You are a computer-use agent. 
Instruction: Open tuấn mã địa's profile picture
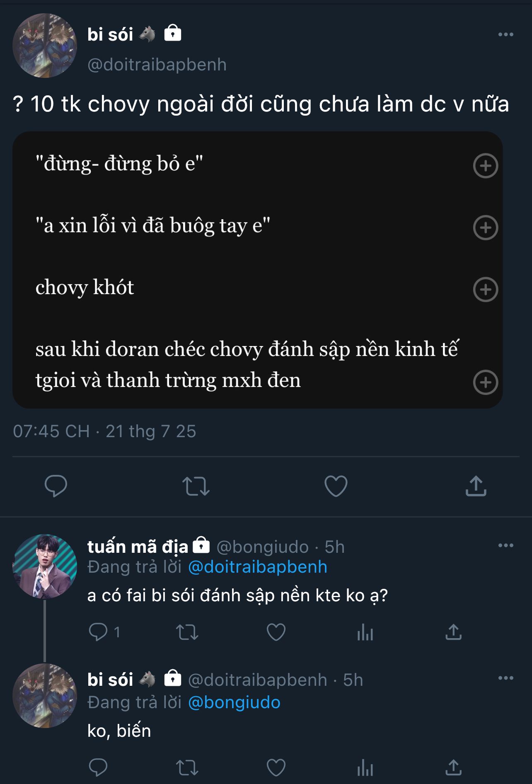coord(45,566)
